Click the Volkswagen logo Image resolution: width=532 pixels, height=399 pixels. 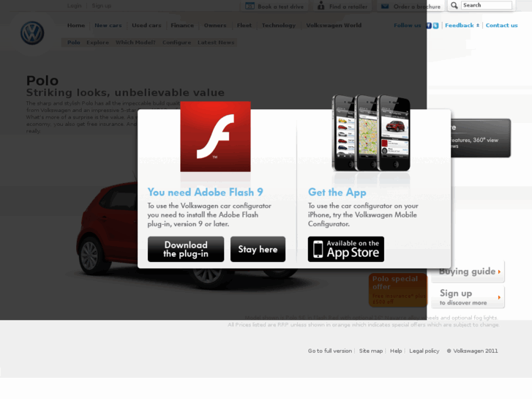click(x=32, y=33)
